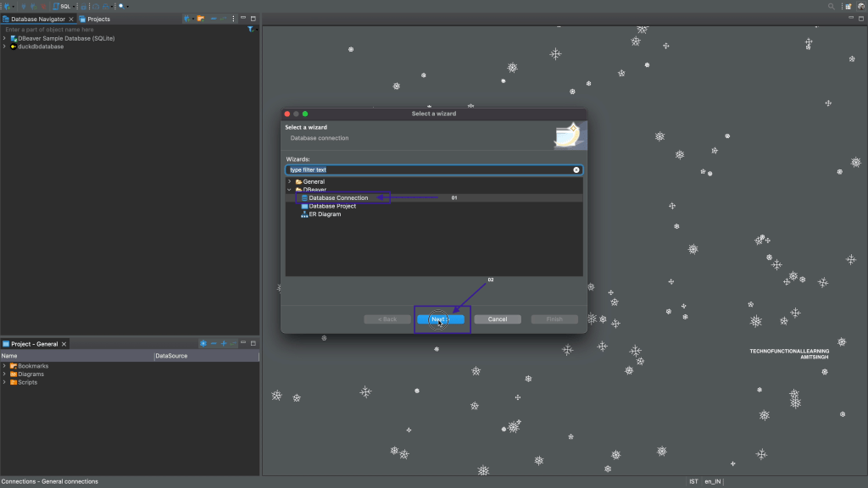
Task: Click the new connection plug icon in top toolbar
Action: (x=7, y=6)
